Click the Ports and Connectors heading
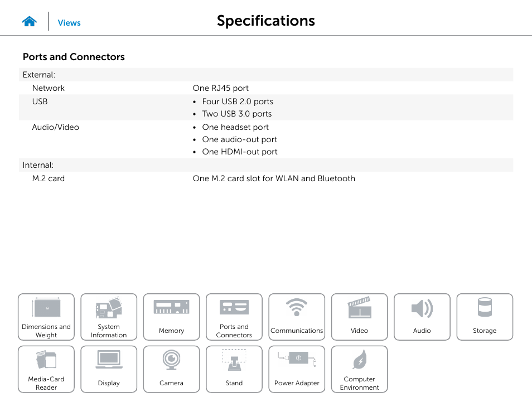This screenshot has width=532, height=402. [x=74, y=57]
